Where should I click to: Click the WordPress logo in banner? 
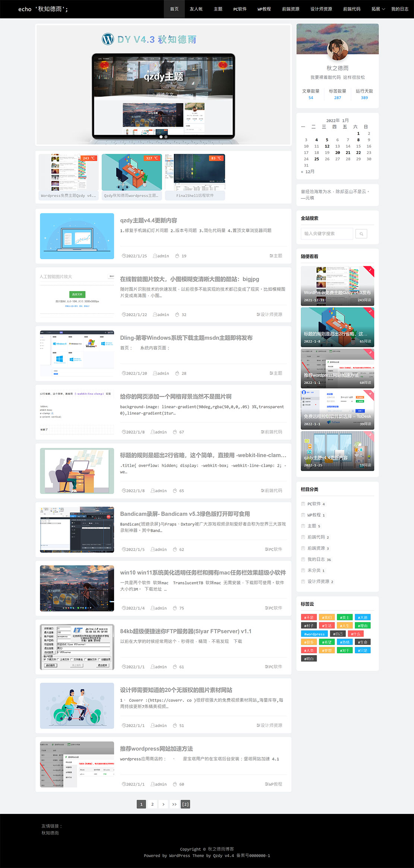108,39
